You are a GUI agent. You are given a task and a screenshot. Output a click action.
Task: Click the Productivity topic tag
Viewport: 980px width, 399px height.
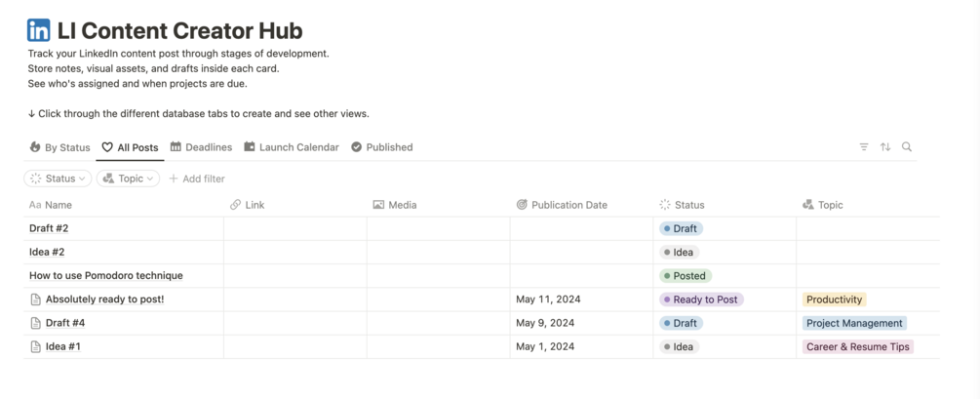[834, 299]
